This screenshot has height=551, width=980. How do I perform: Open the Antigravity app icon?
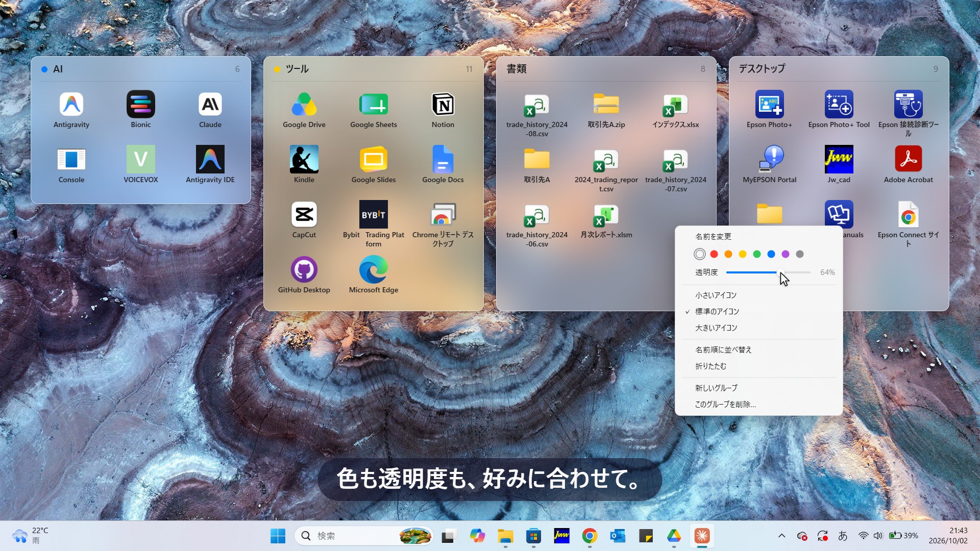coord(71,105)
